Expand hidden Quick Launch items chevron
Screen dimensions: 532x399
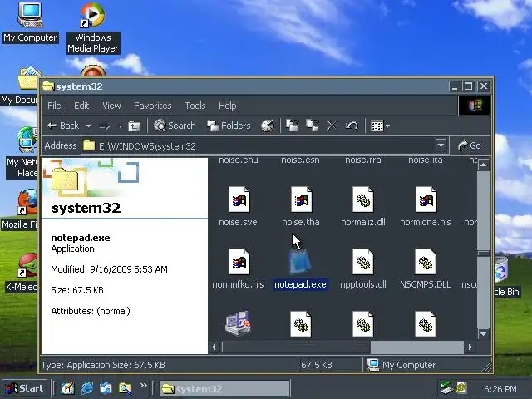(144, 386)
